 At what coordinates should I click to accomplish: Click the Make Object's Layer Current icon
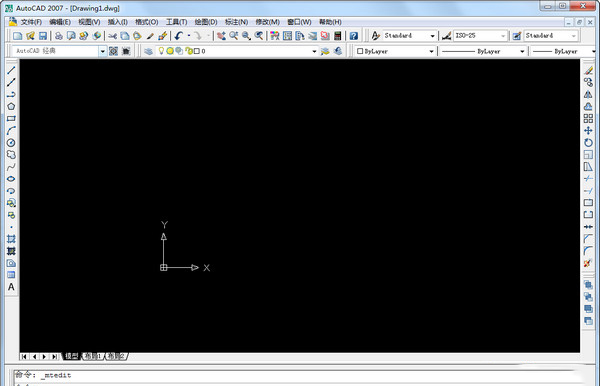click(325, 51)
